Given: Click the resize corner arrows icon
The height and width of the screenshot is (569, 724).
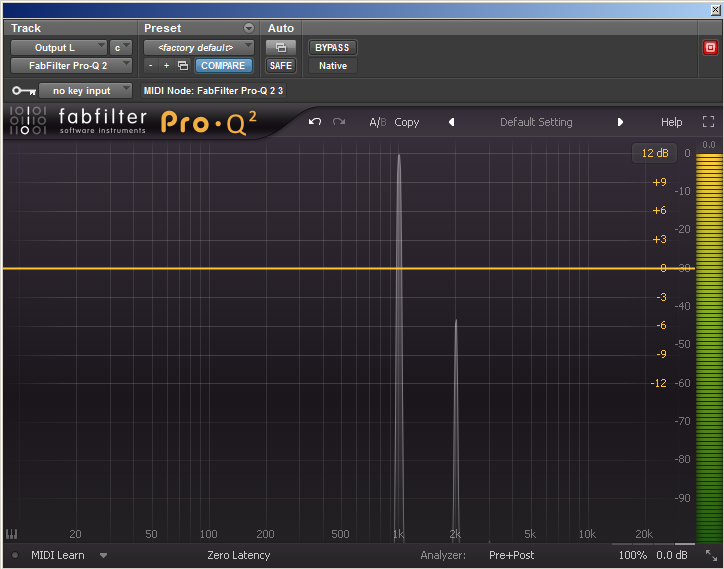Looking at the screenshot, I should 712,555.
